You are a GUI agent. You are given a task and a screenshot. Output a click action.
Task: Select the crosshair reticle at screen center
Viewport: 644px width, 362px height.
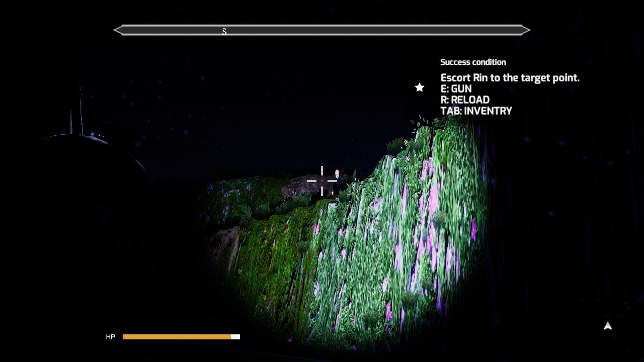321,181
